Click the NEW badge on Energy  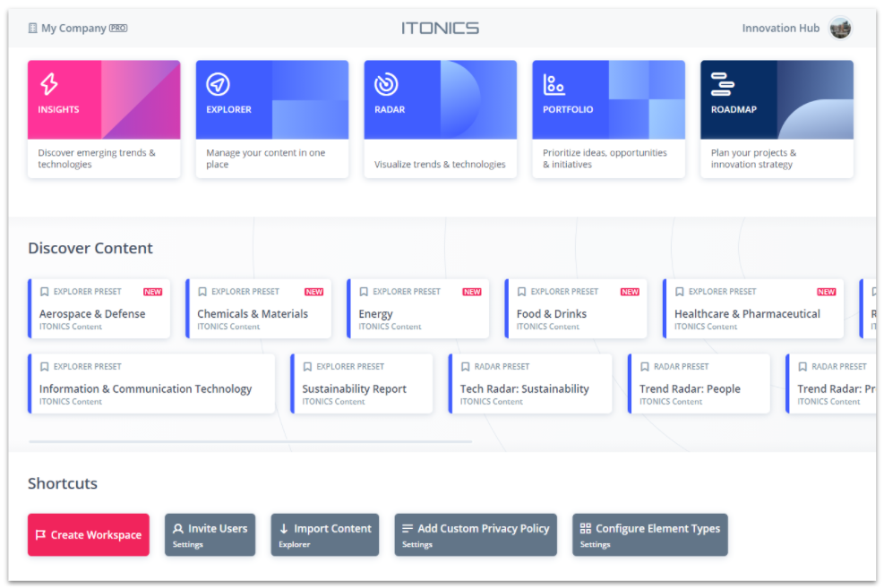tap(472, 292)
